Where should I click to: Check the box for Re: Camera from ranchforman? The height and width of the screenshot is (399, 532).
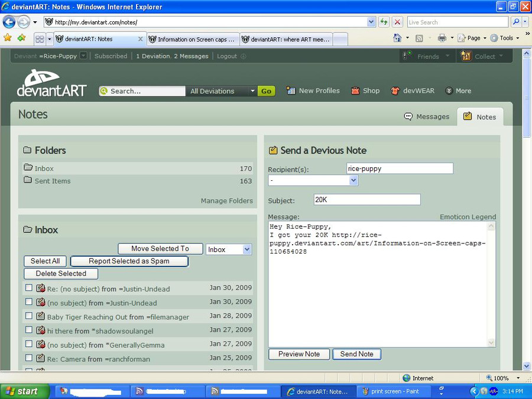click(29, 358)
